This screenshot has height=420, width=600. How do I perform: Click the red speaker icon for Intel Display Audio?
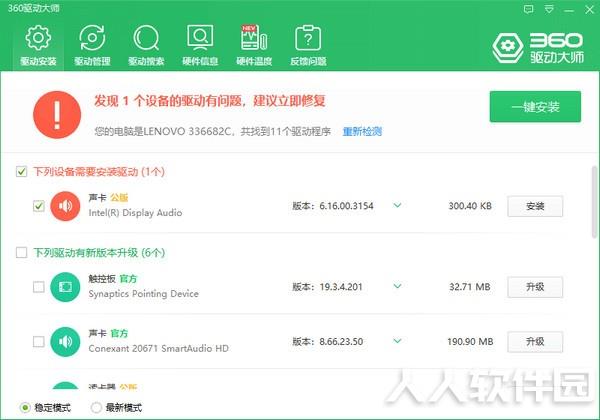point(65,206)
